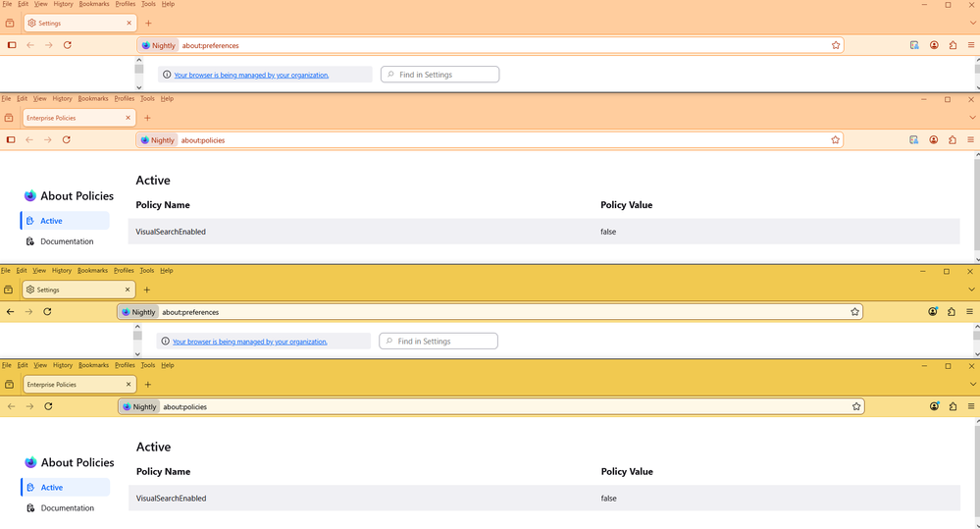Image resolution: width=980 pixels, height=529 pixels.
Task: Expand the tab list chevron in third window (yellow Settings)
Action: (x=972, y=290)
